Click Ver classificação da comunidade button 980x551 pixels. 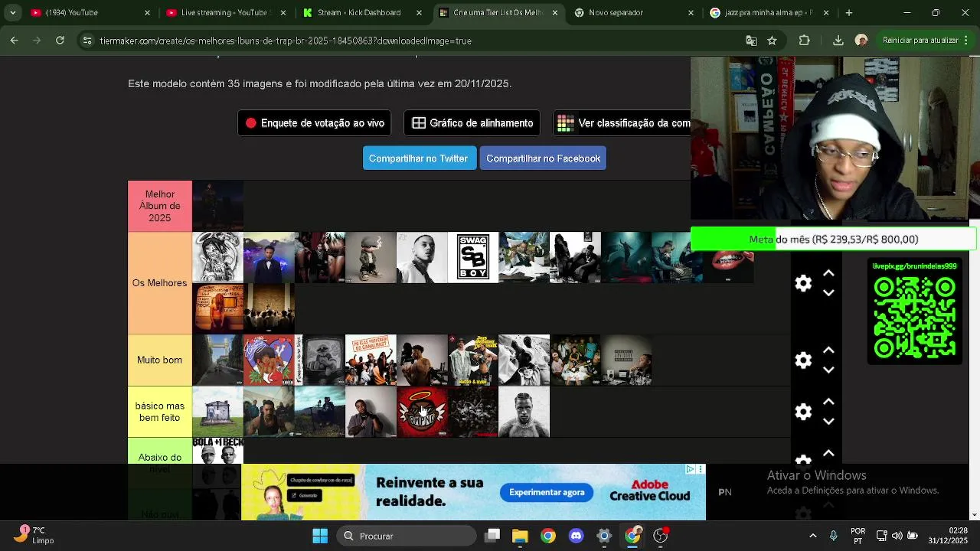622,123
